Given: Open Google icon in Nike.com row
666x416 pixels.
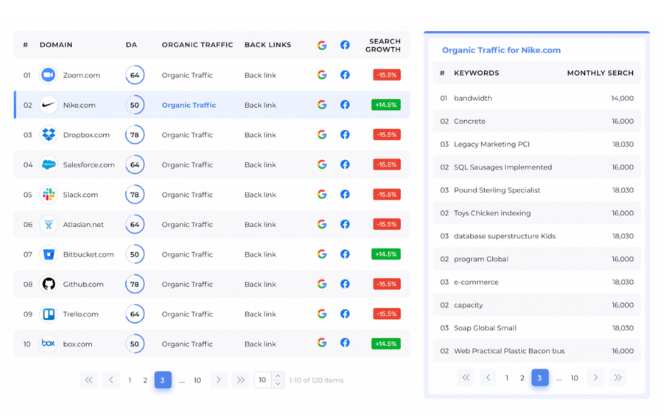Looking at the screenshot, I should (x=322, y=105).
